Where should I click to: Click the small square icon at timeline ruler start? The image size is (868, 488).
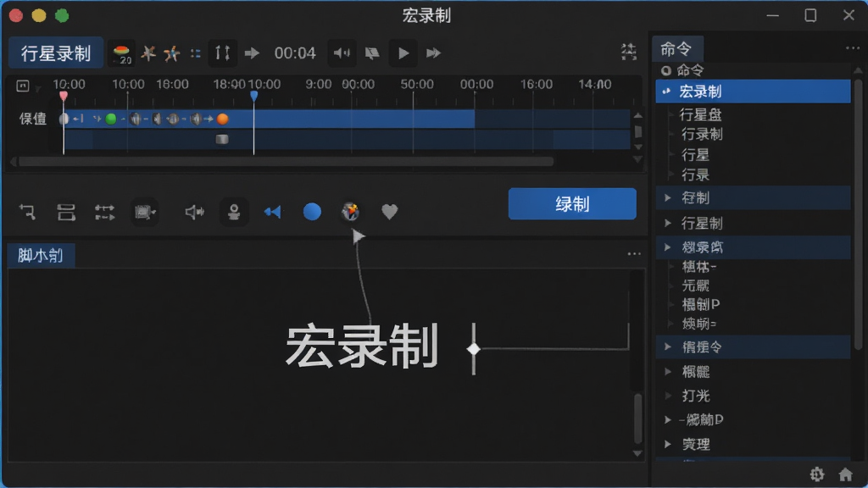point(23,86)
